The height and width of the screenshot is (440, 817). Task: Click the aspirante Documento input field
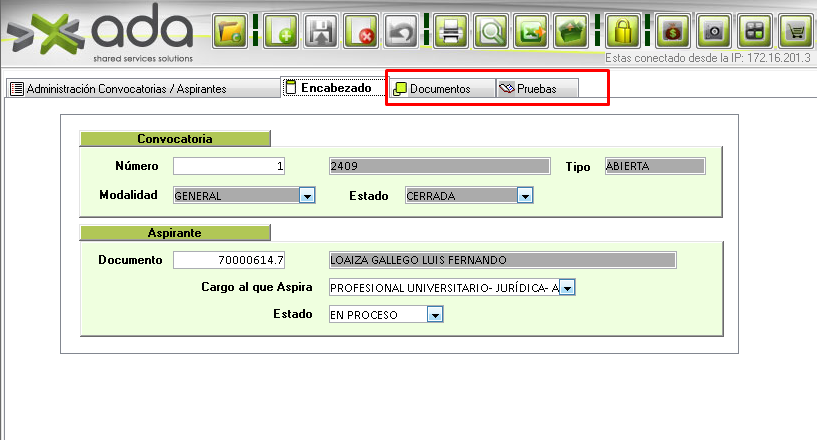[230, 260]
